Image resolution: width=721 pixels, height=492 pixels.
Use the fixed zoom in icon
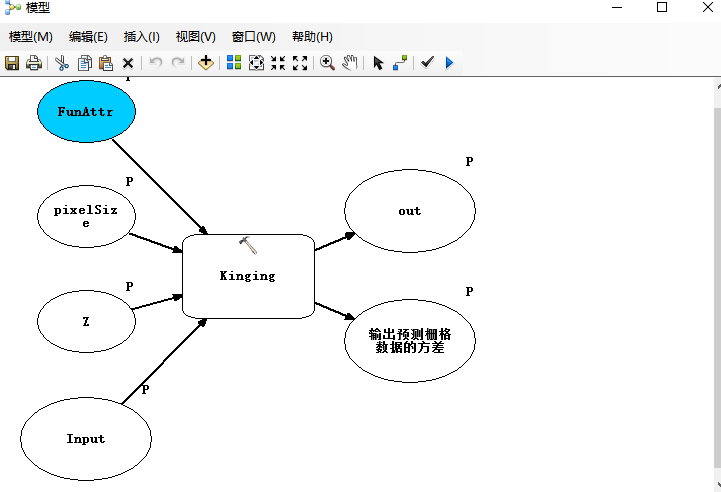pyautogui.click(x=278, y=63)
